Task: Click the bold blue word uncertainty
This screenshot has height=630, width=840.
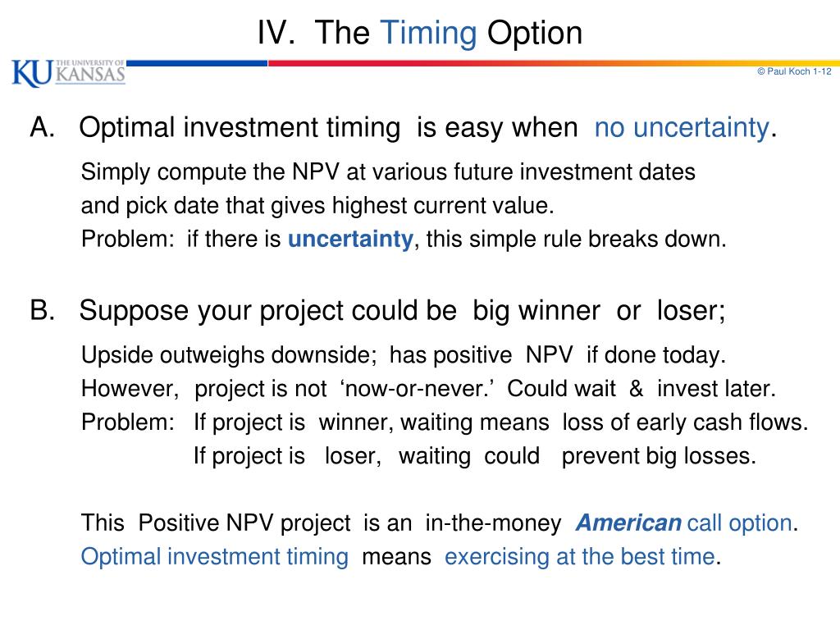Action: (x=350, y=239)
